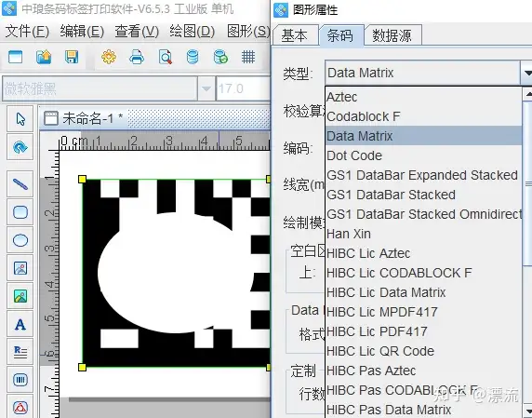Image resolution: width=532 pixels, height=418 pixels.
Task: Click the Data Matrix barcode on canvas
Action: (x=176, y=274)
